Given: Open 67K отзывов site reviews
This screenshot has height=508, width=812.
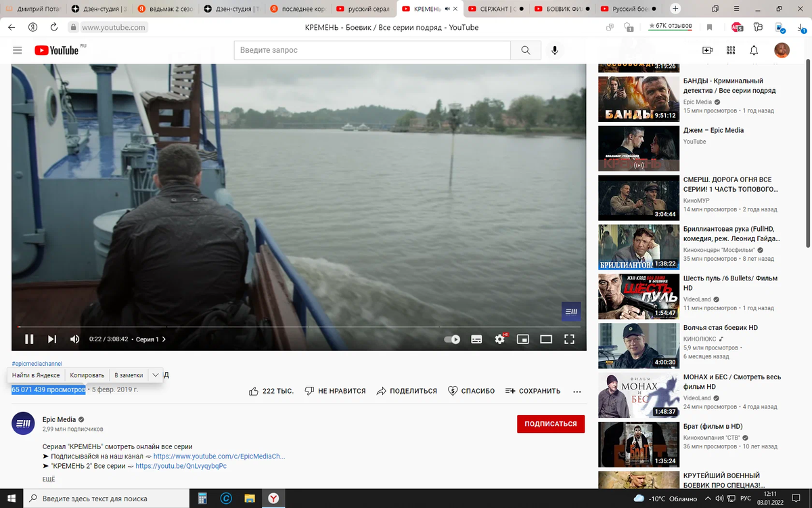Looking at the screenshot, I should [x=670, y=26].
